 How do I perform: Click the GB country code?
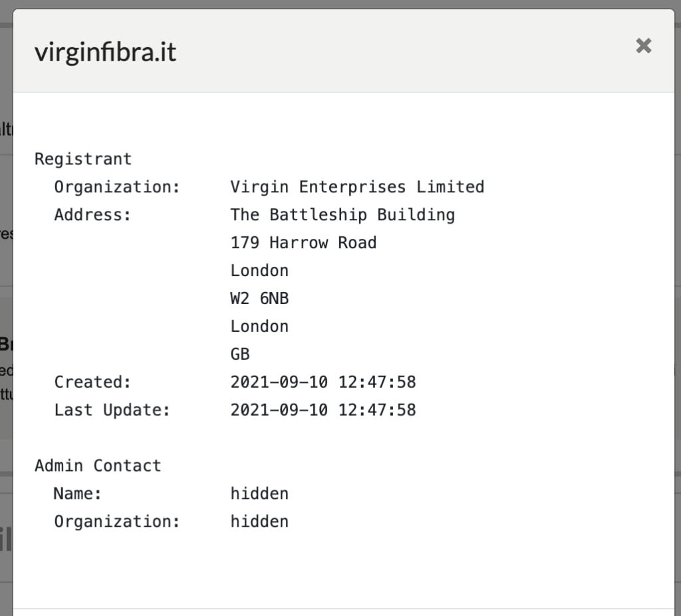coord(239,354)
